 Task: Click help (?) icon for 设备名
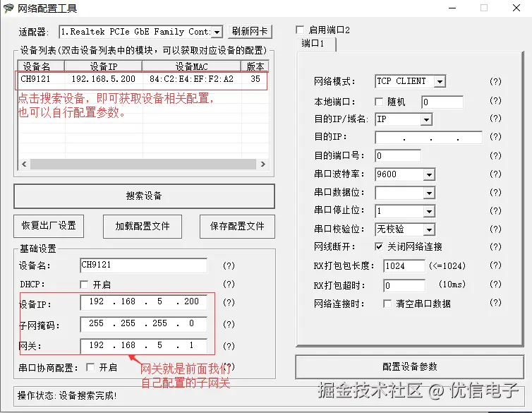coord(229,265)
